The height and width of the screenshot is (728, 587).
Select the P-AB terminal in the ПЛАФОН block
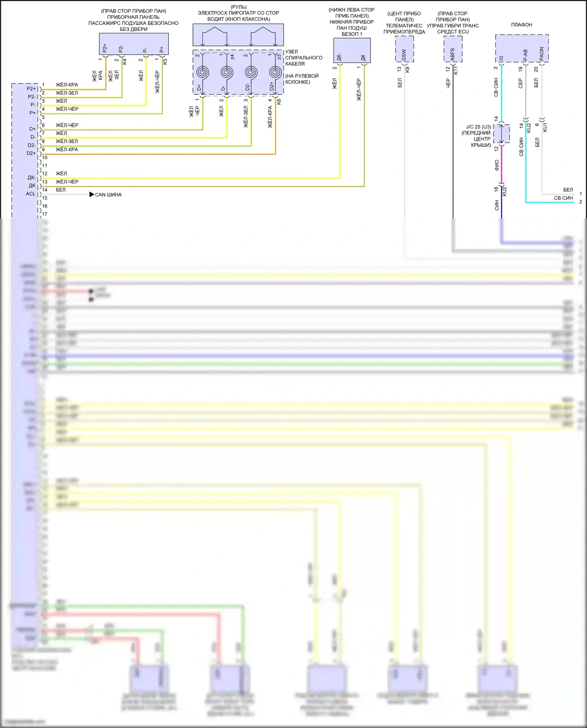coord(526,55)
